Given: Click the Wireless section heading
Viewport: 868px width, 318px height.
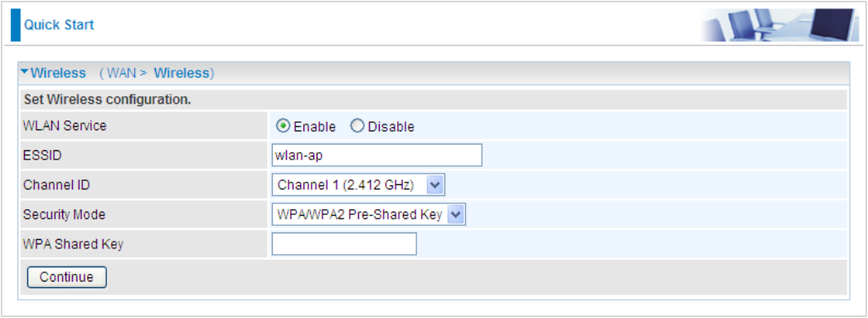Looking at the screenshot, I should (x=58, y=72).
